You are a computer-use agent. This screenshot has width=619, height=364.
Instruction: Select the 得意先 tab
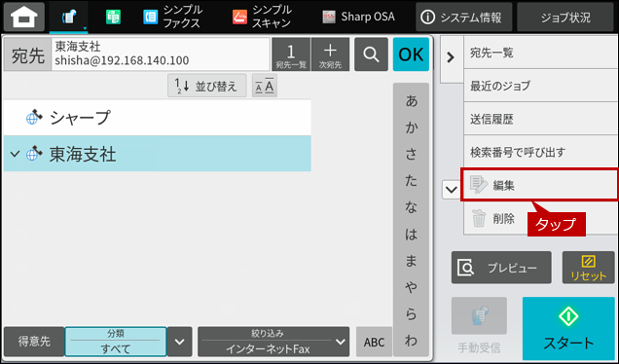34,342
